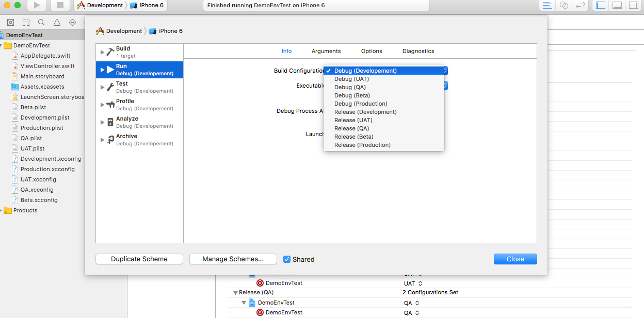The height and width of the screenshot is (318, 644).
Task: Uncheck the Shared checkbox
Action: [287, 259]
